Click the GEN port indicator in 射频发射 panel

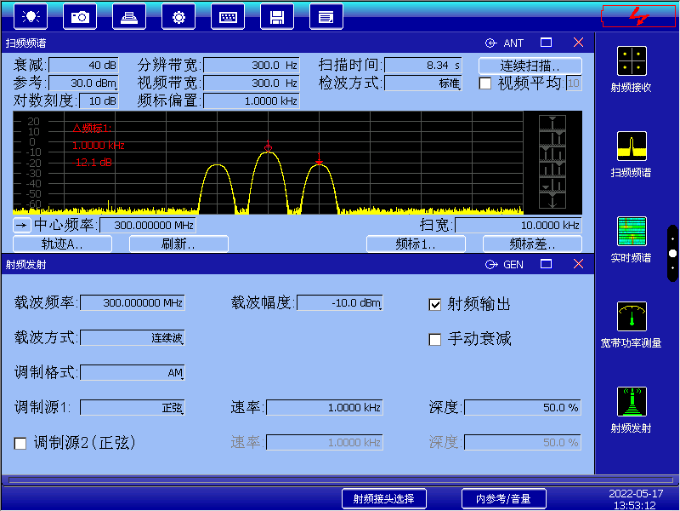coord(504,265)
